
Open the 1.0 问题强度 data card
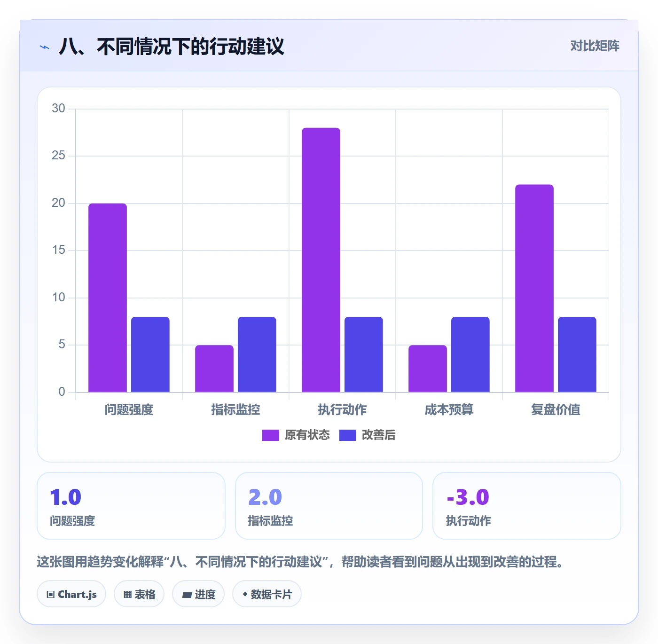pyautogui.click(x=131, y=506)
